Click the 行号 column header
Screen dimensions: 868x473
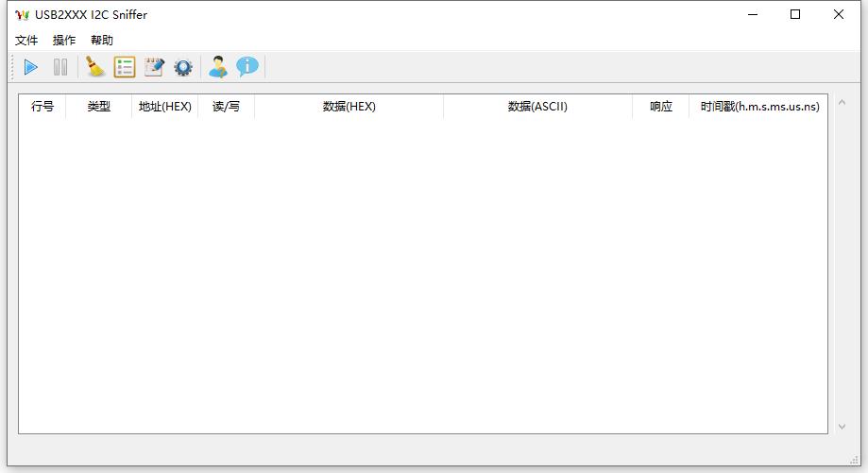pos(43,107)
